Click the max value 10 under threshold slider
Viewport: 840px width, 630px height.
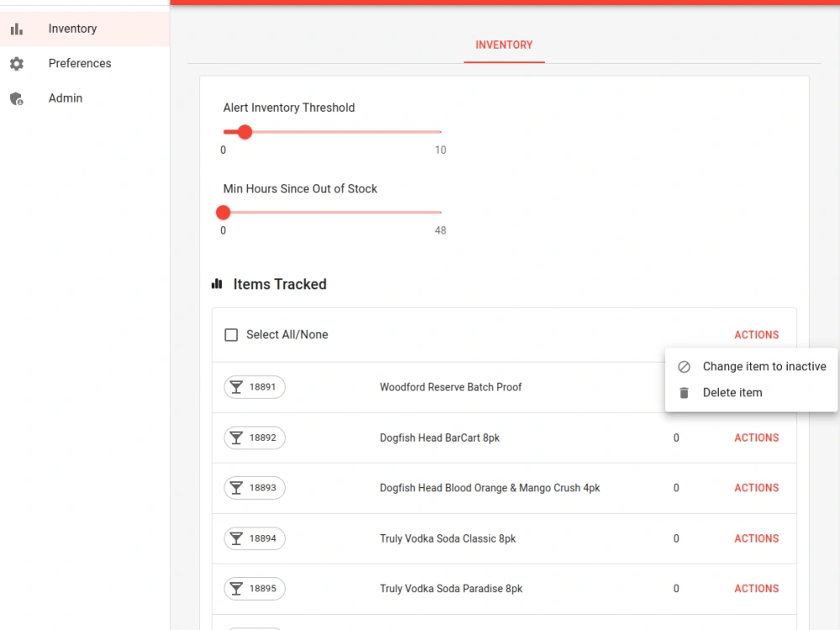[x=440, y=150]
